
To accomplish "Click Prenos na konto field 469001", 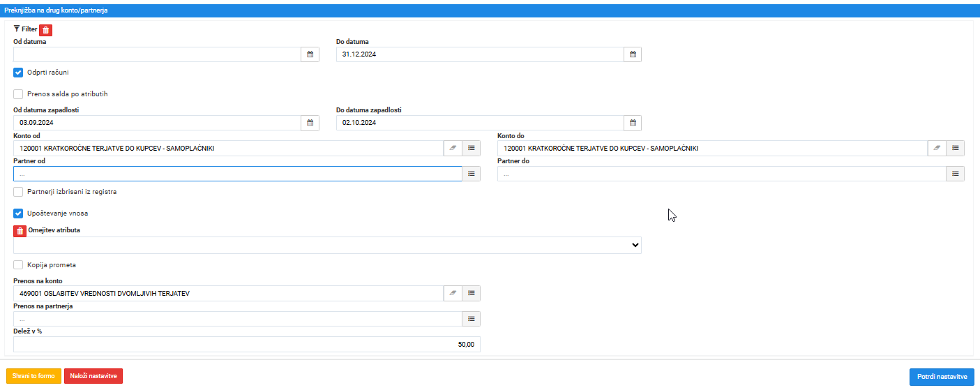I will coord(228,294).
